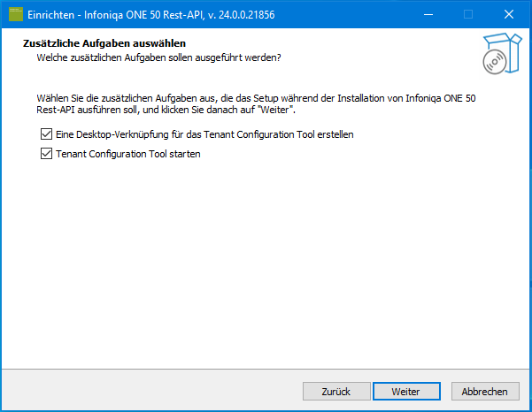Click the version number text in the title bar

click(242, 15)
